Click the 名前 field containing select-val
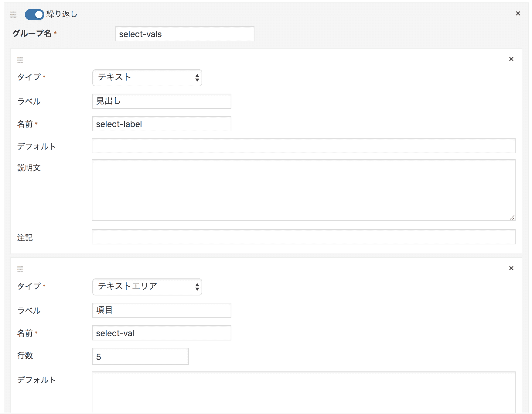Screen dimensions: 532x414 [x=162, y=333]
